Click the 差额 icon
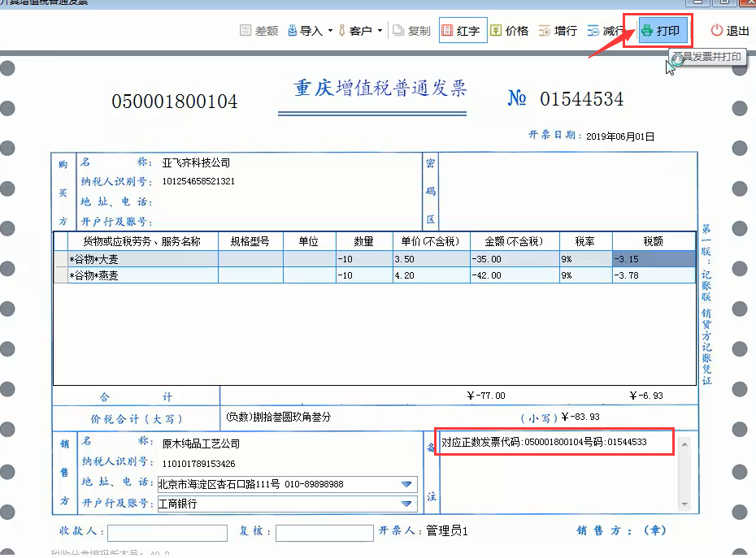The height and width of the screenshot is (558, 756). point(245,30)
